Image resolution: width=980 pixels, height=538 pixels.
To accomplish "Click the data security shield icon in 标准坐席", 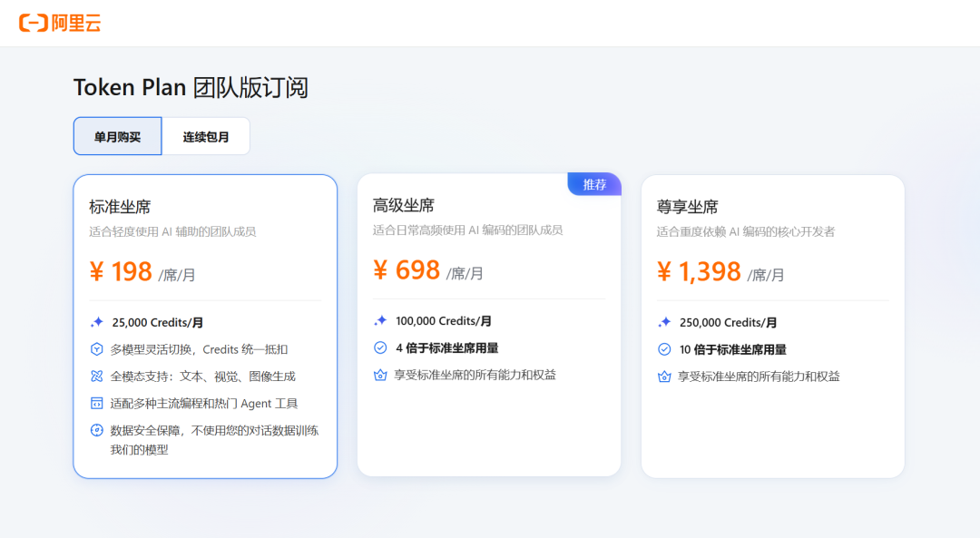I will click(x=97, y=430).
